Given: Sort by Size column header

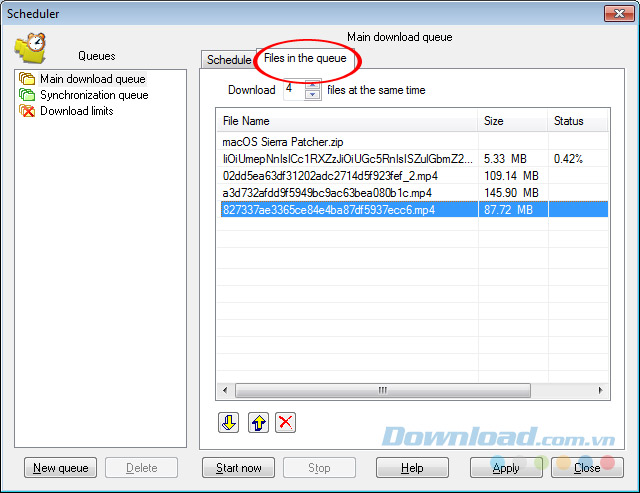Looking at the screenshot, I should click(x=512, y=121).
